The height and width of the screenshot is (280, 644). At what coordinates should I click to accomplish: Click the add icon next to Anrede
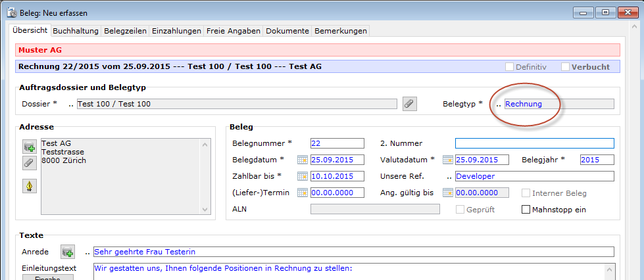coord(68,252)
